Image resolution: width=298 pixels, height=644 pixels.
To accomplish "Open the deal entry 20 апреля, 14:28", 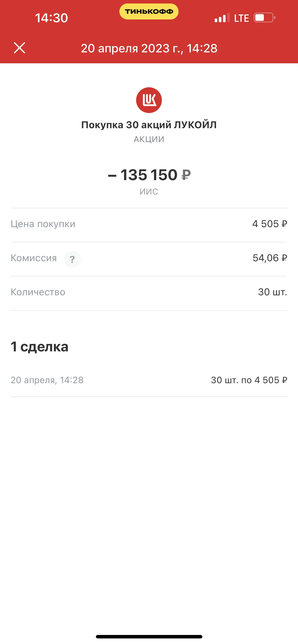I will pyautogui.click(x=149, y=380).
